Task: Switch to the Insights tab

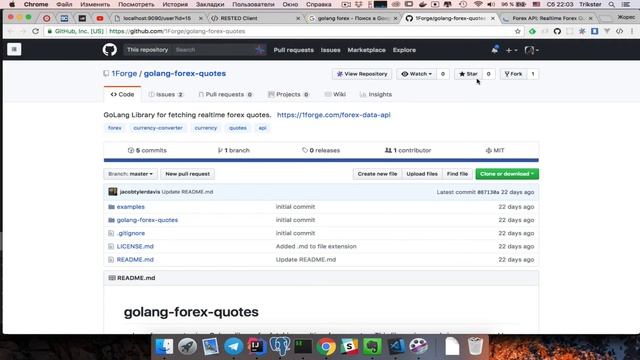Action: (376, 94)
